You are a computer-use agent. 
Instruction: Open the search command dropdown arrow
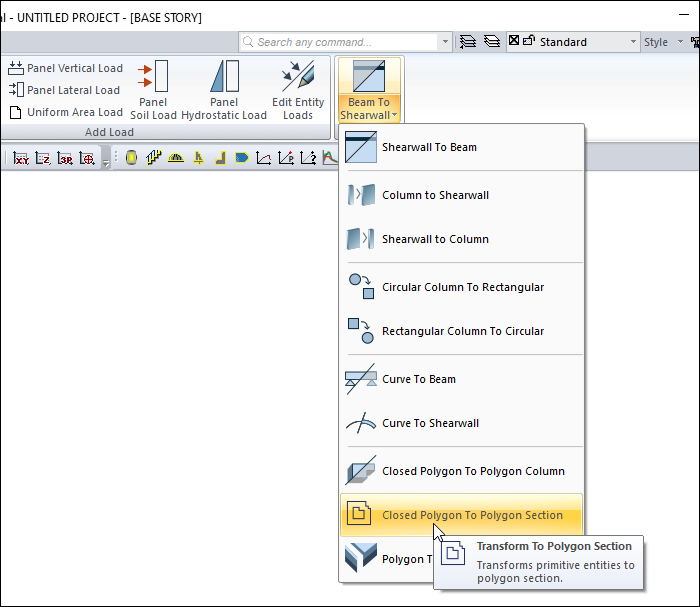click(445, 42)
